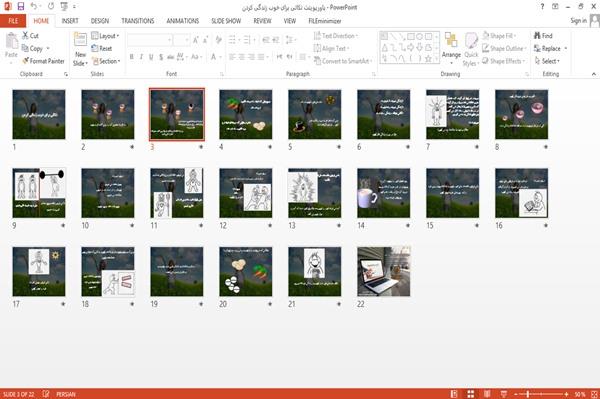Image resolution: width=600 pixels, height=399 pixels.
Task: Open Shape Fill dropdown
Action: (499, 36)
